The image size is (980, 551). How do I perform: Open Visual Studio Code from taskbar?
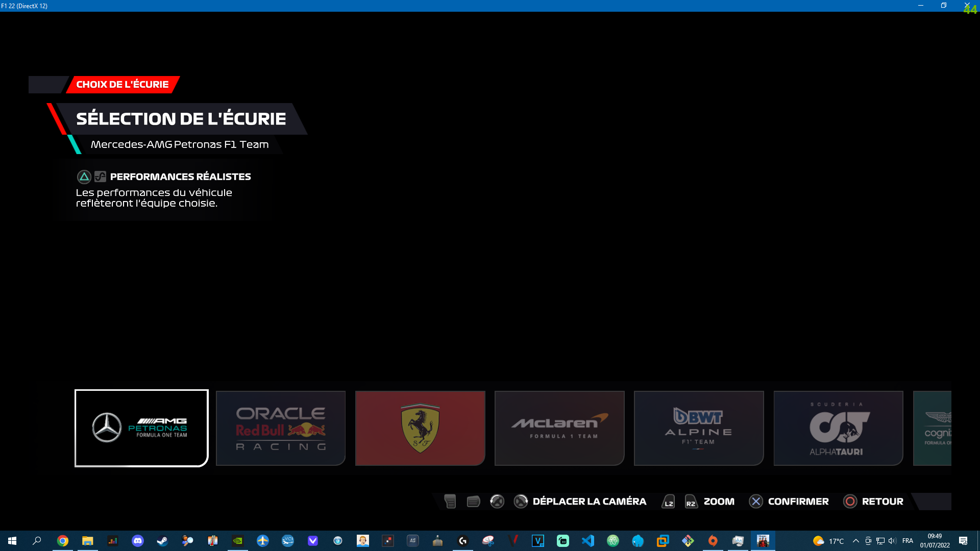(x=588, y=541)
